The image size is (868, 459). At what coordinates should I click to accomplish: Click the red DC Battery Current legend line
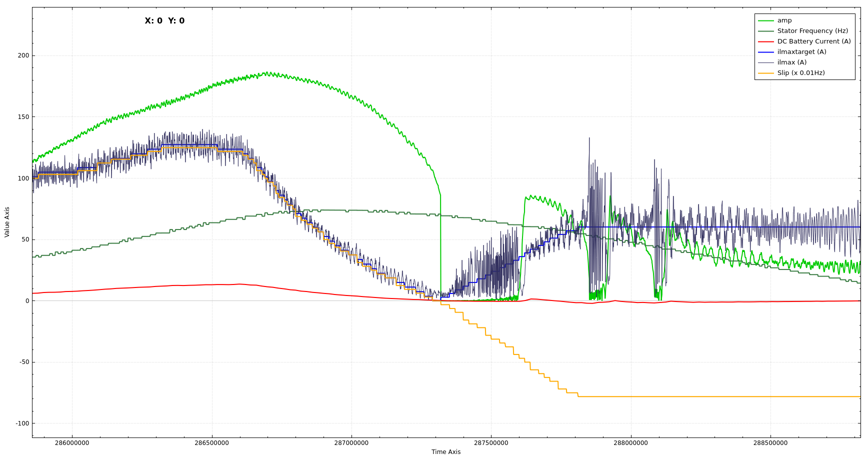[765, 41]
